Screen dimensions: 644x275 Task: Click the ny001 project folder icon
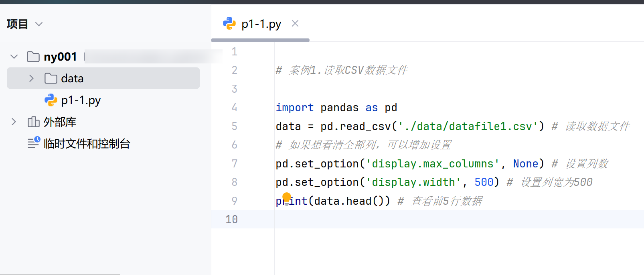33,57
